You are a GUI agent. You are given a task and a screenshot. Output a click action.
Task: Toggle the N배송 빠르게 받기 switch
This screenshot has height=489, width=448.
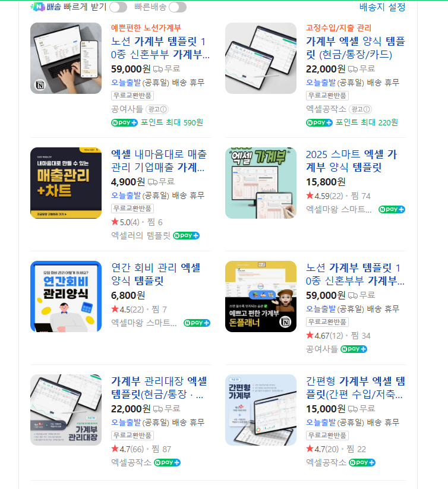coord(118,7)
